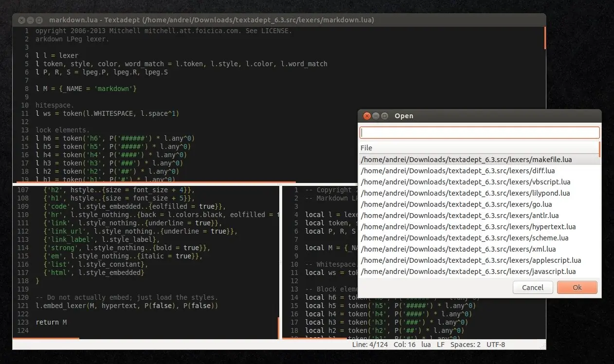
Task: Pick antlr.lua in the file list
Action: (479, 215)
